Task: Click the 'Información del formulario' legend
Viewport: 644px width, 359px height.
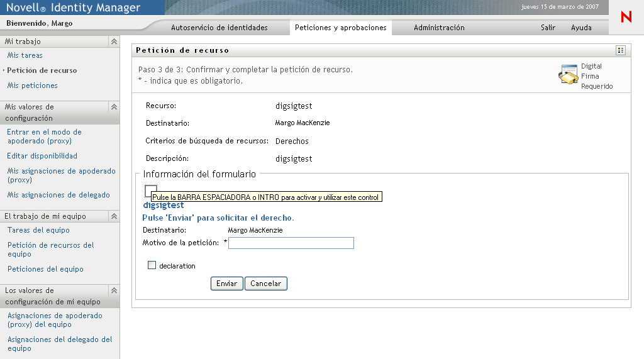Action: 199,174
